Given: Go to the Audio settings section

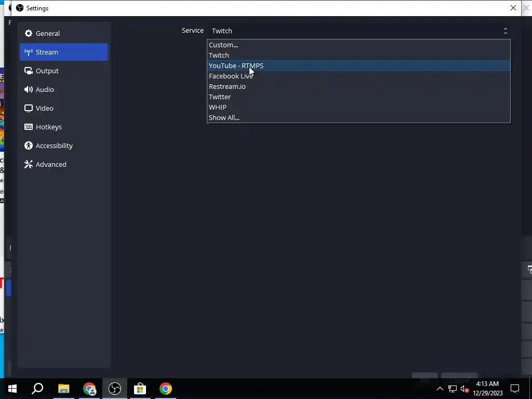Looking at the screenshot, I should (64, 89).
